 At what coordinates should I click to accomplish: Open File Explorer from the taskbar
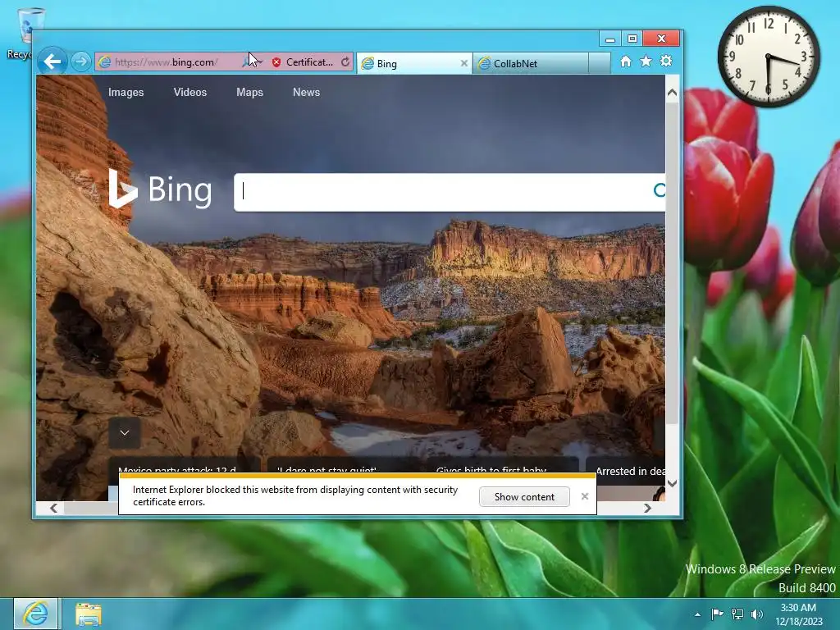point(89,614)
